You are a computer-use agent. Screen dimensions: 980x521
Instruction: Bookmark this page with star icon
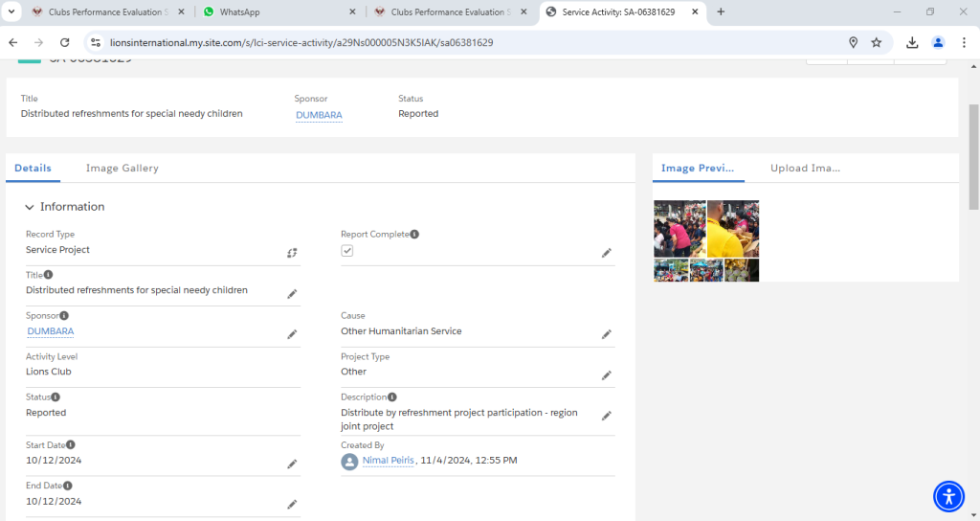tap(877, 42)
